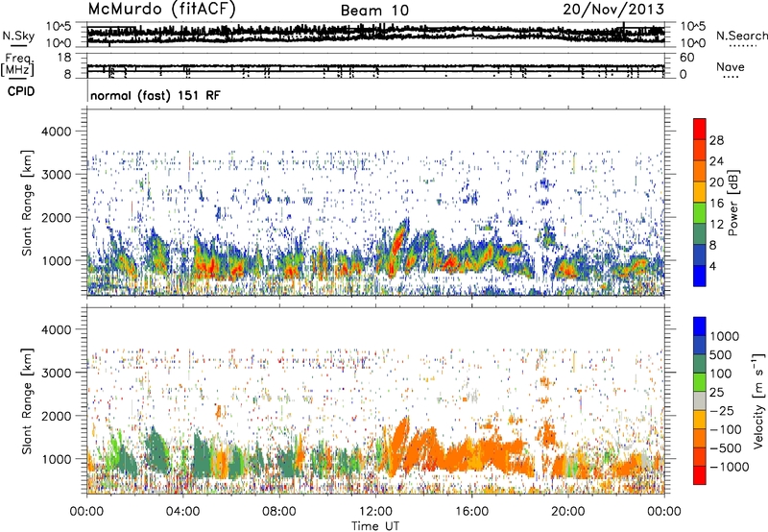The height and width of the screenshot is (532, 768).
Task: Click the '10^0' tick on the N.Sky axis
Action: point(59,43)
